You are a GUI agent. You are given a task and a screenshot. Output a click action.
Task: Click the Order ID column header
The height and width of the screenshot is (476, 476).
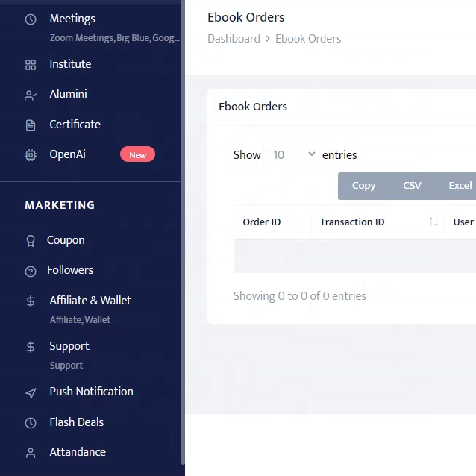(x=262, y=222)
